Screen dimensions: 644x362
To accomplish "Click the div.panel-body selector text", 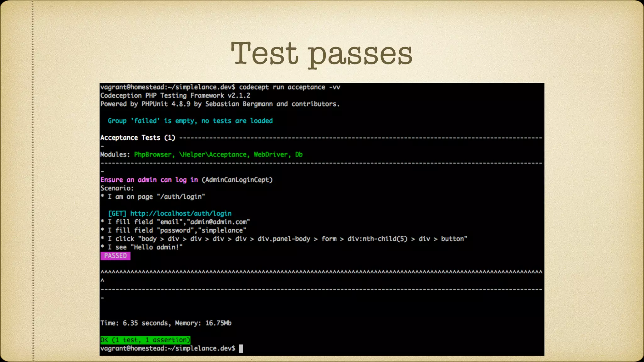I will (284, 239).
